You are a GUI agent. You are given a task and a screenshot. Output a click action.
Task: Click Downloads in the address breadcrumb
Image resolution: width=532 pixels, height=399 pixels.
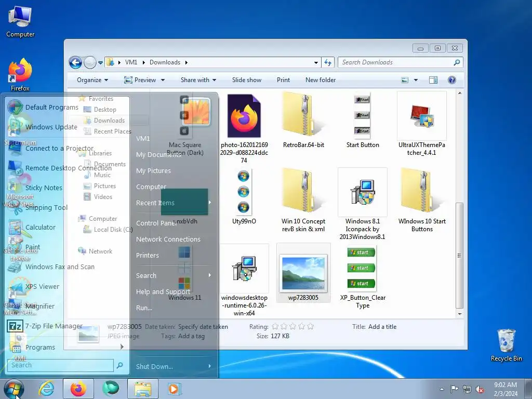coord(165,62)
